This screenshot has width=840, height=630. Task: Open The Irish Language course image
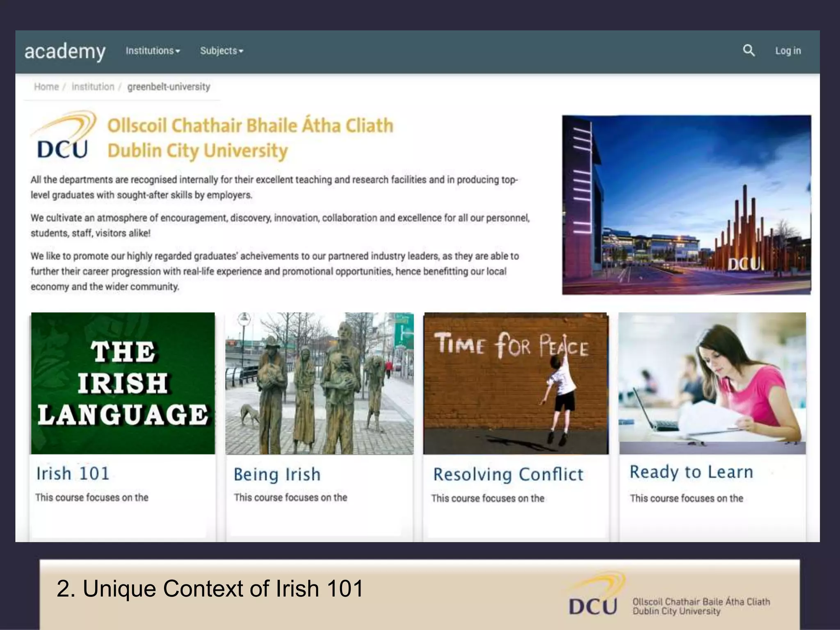tap(123, 383)
